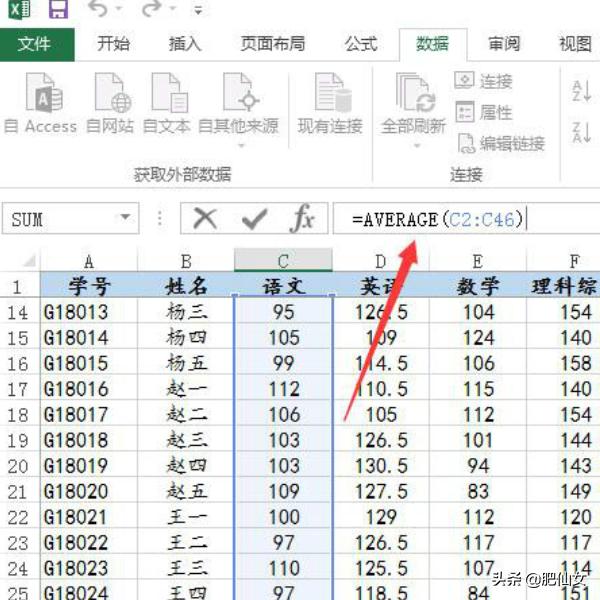
Task: Select column C header
Action: point(283,260)
